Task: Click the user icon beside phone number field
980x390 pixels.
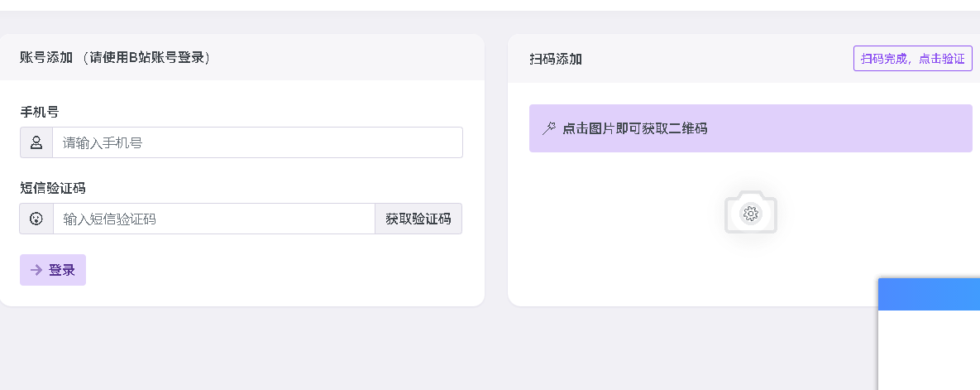Action: click(36, 142)
